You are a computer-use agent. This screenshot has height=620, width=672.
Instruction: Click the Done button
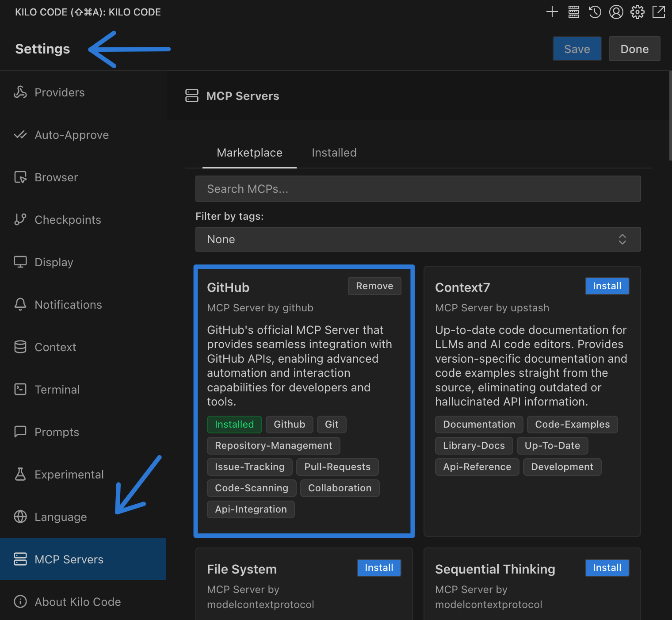coord(634,49)
